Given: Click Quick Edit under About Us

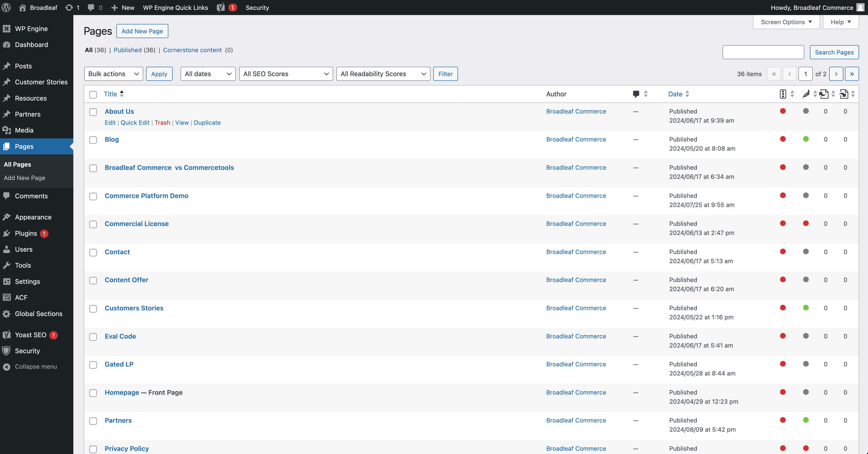Looking at the screenshot, I should tap(135, 123).
